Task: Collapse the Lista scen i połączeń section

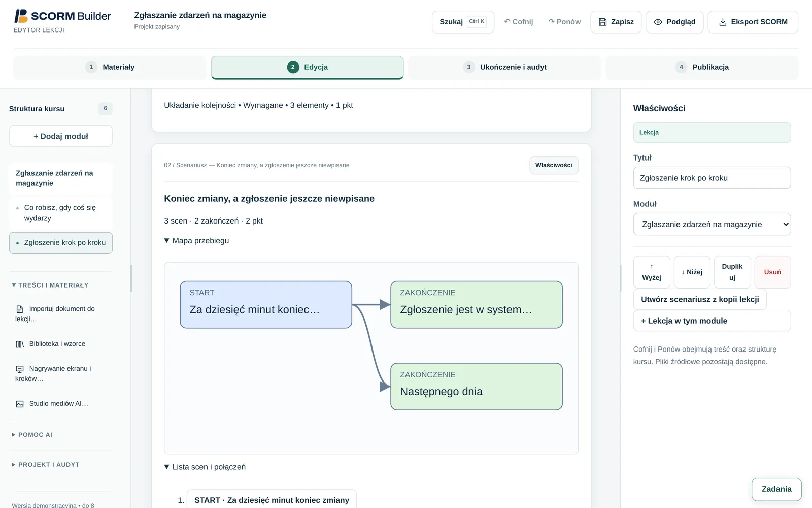Action: click(x=205, y=467)
